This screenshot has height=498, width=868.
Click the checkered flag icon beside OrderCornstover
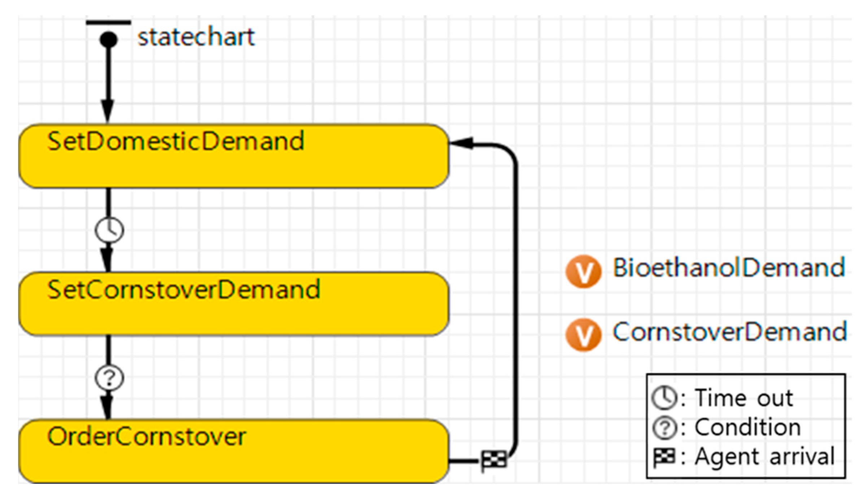tap(494, 460)
